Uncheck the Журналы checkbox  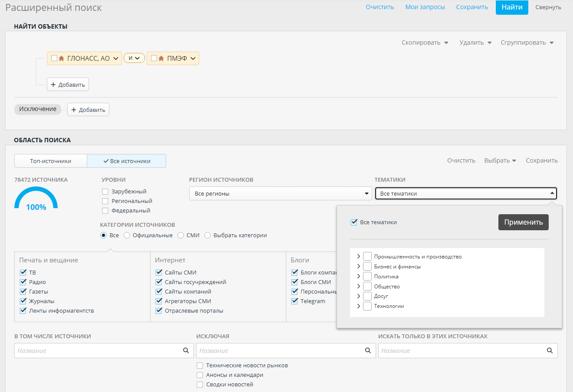23,301
